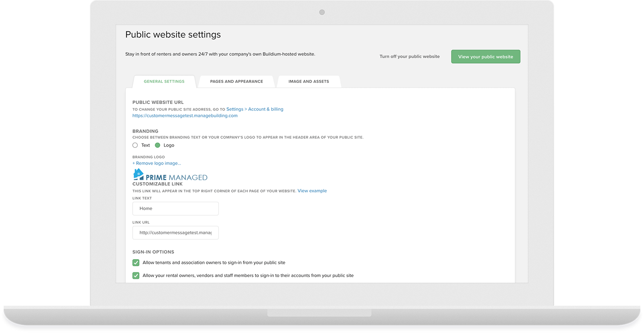Select the Logo branding radio option
Image resolution: width=644 pixels, height=333 pixels.
158,145
